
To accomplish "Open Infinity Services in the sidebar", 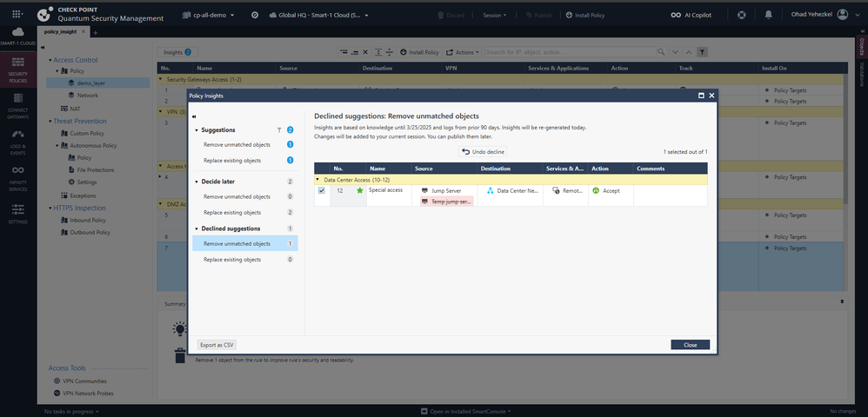I will (x=17, y=178).
